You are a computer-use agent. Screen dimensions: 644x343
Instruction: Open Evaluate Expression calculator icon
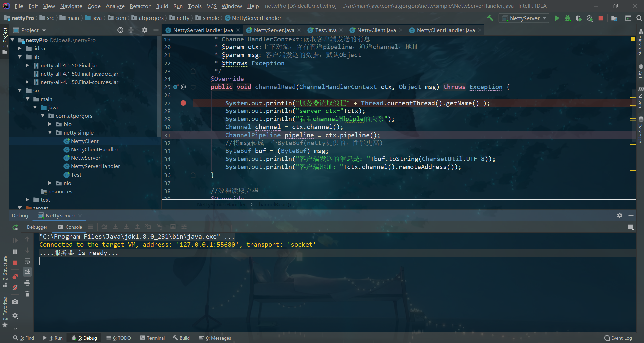click(x=173, y=227)
